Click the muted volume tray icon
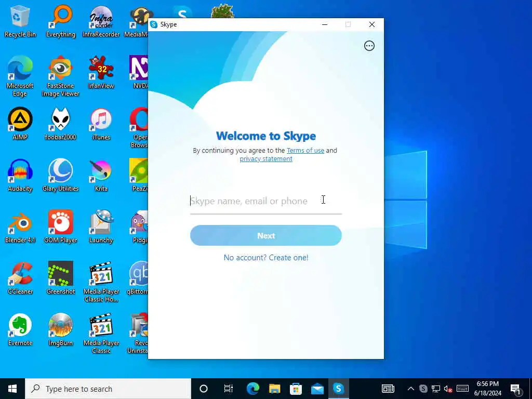532x399 pixels. (x=448, y=389)
